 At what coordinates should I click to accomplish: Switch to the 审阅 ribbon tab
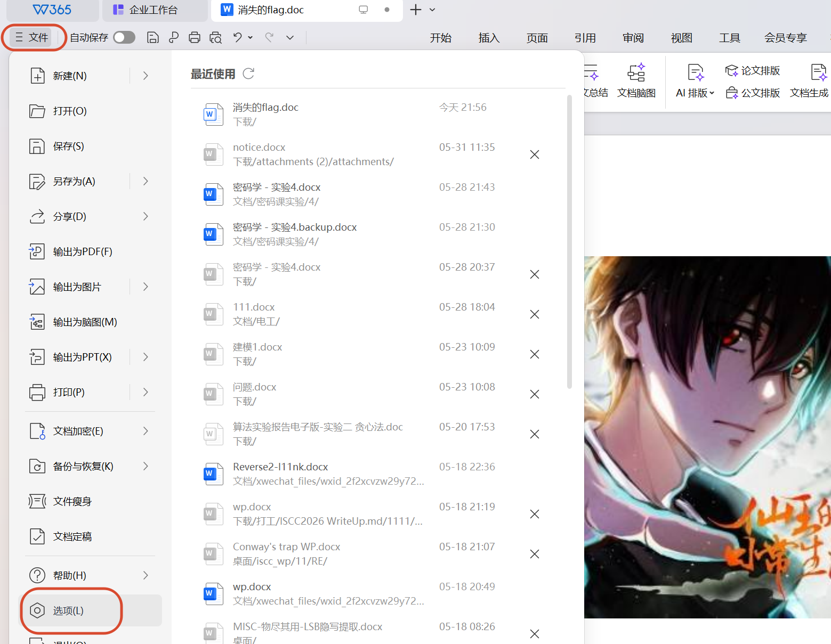[633, 38]
